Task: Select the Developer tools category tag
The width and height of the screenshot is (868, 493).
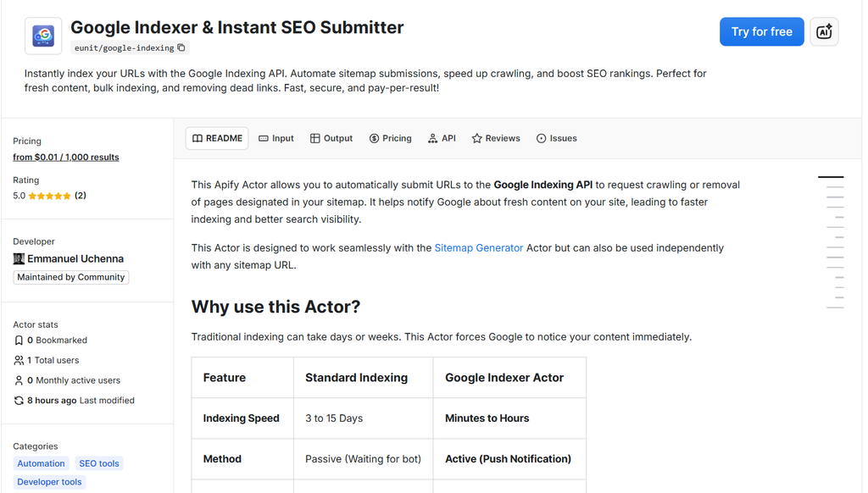Action: [49, 482]
